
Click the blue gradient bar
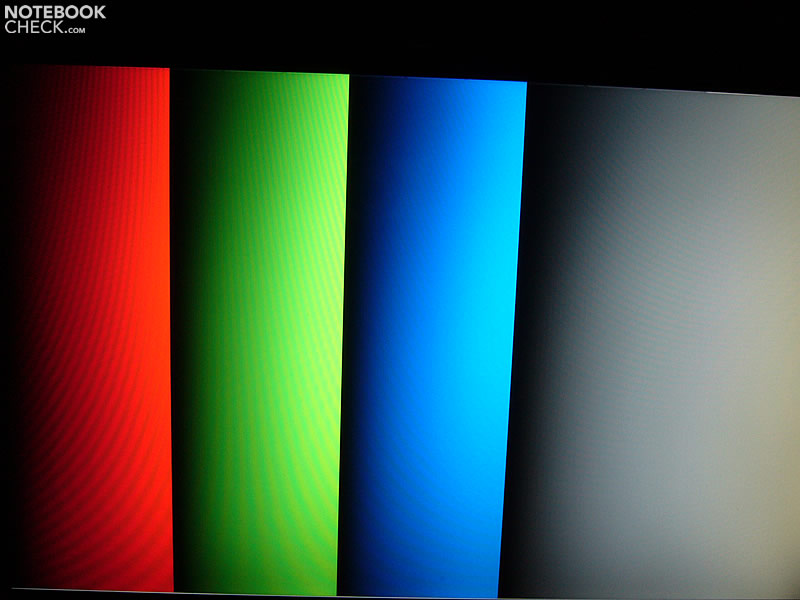[434, 337]
